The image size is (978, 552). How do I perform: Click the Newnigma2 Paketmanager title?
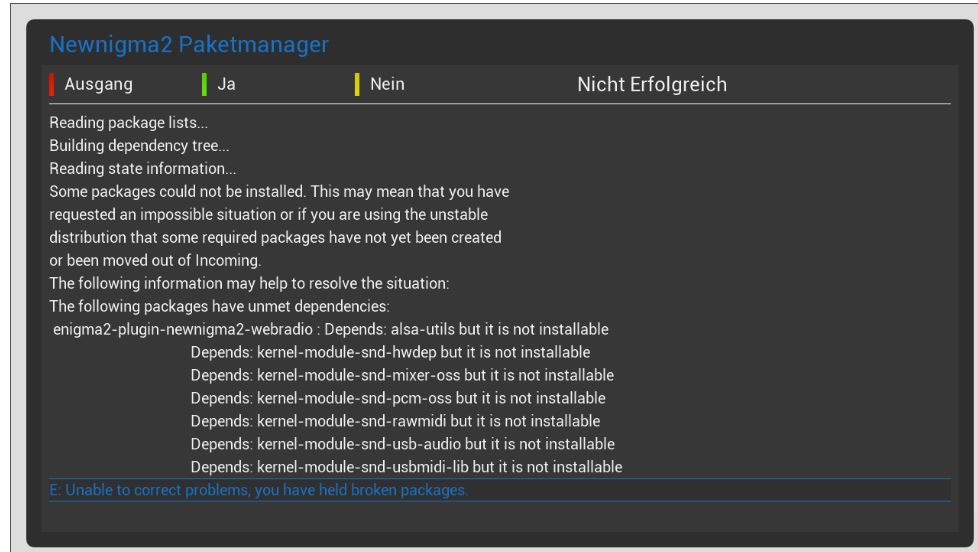tap(189, 45)
